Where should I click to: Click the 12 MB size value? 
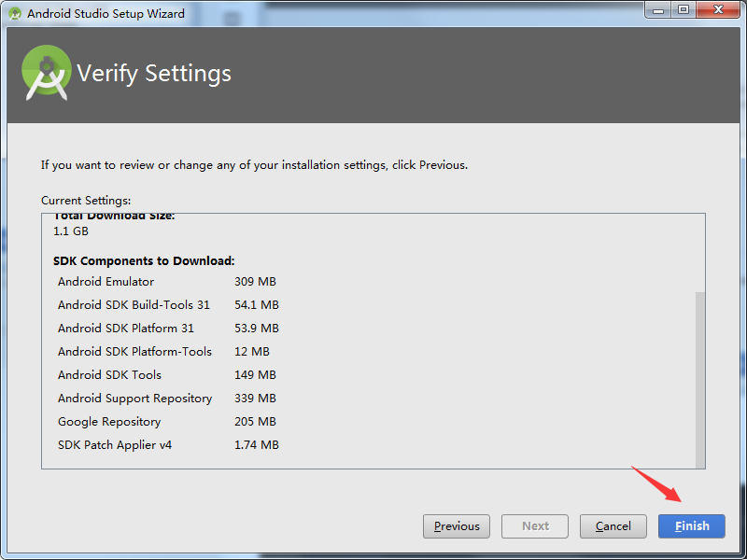coord(251,352)
